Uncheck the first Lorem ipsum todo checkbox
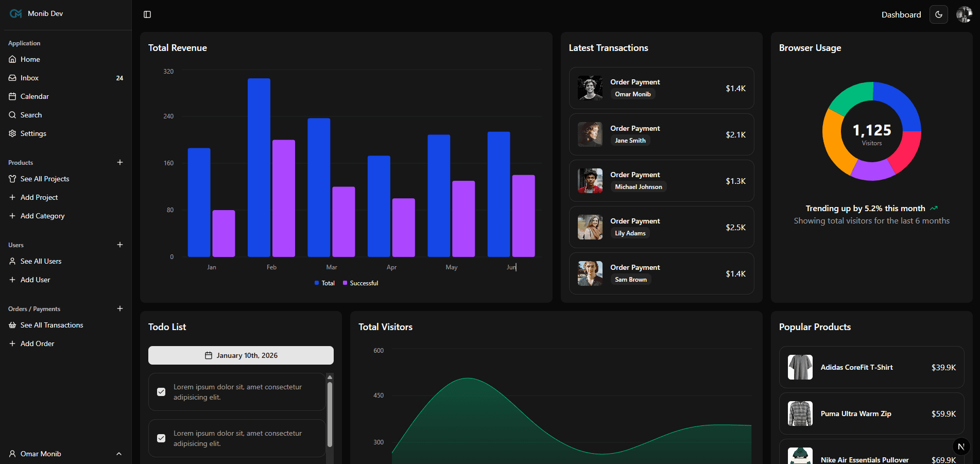The image size is (980, 464). click(161, 392)
